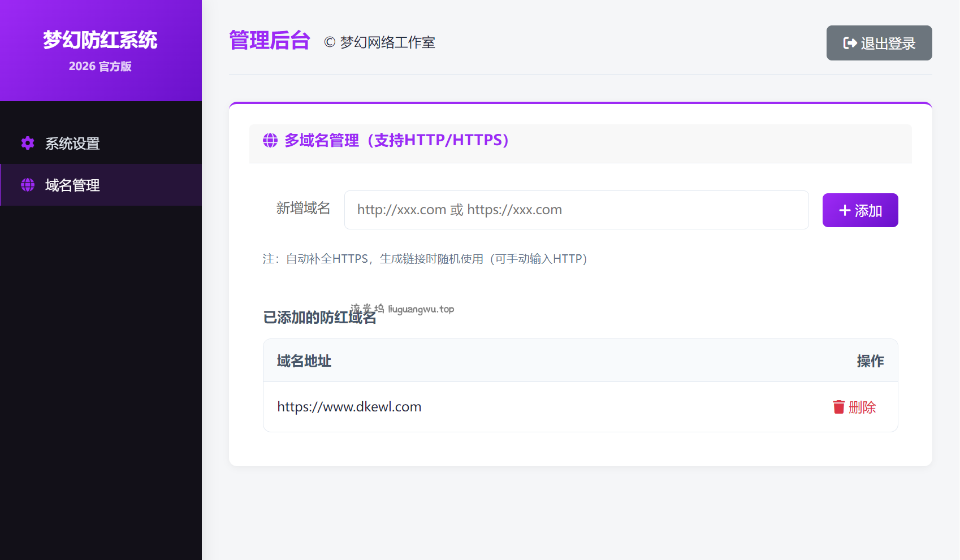
Task: Click the 新增域名 field label
Action: tap(303, 209)
